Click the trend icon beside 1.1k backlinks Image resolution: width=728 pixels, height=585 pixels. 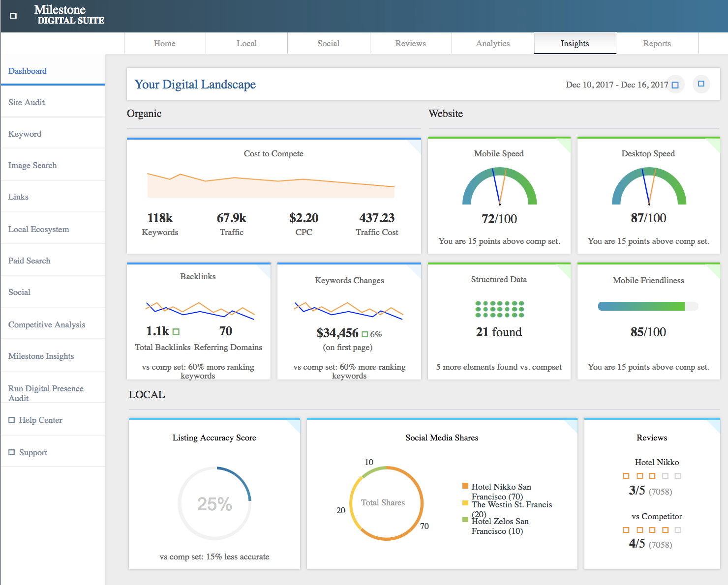(x=176, y=332)
